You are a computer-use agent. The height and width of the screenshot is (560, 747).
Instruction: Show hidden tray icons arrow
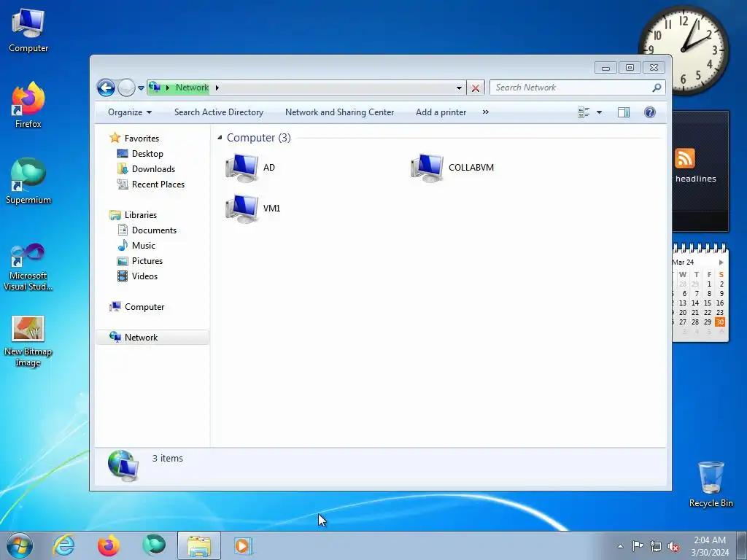point(620,546)
